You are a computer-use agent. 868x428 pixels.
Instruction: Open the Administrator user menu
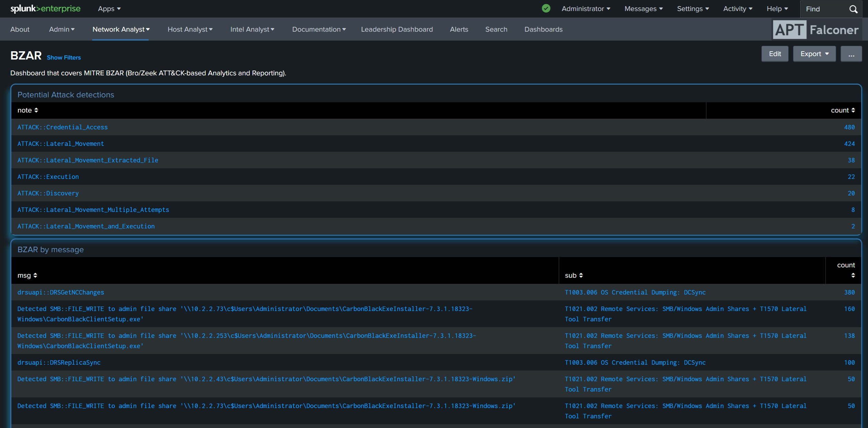click(586, 9)
